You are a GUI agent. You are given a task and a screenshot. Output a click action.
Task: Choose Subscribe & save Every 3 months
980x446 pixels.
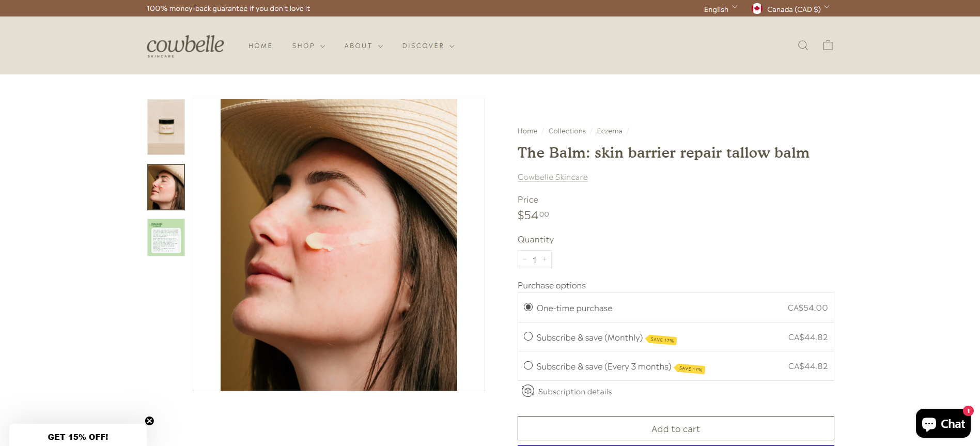(x=528, y=366)
